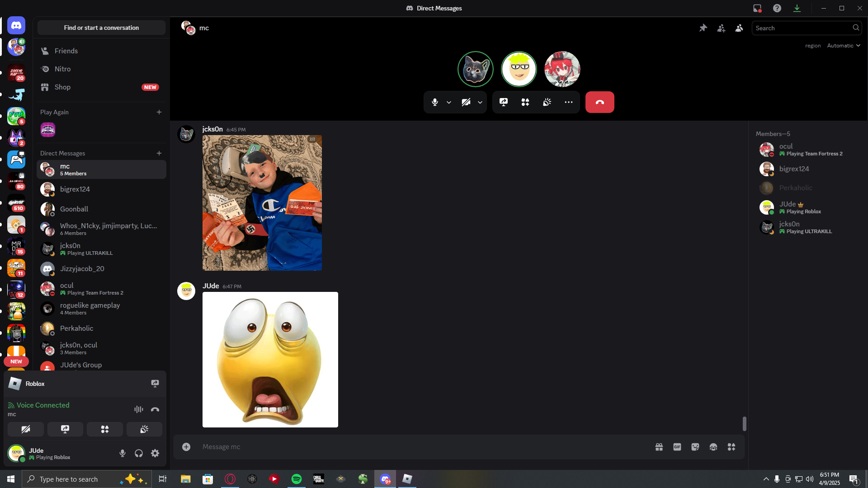This screenshot has height=488, width=868.
Task: Toggle the camera in the call controls
Action: click(x=466, y=102)
